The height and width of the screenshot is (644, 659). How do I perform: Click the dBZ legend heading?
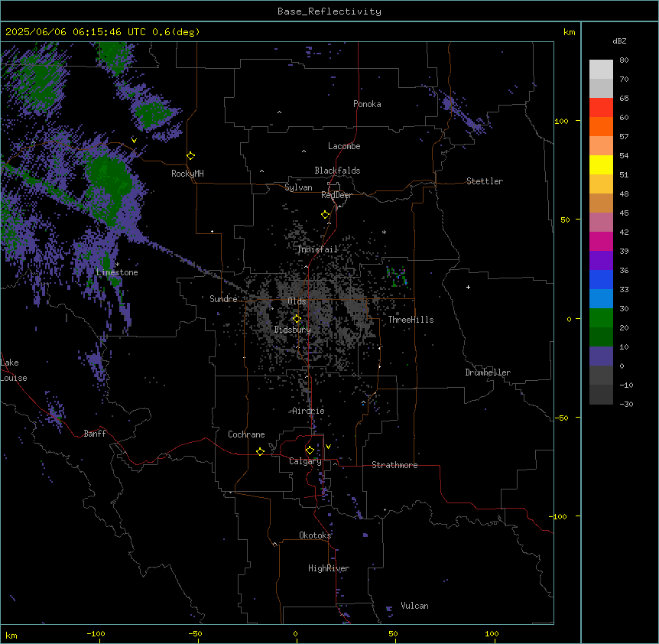pos(619,41)
